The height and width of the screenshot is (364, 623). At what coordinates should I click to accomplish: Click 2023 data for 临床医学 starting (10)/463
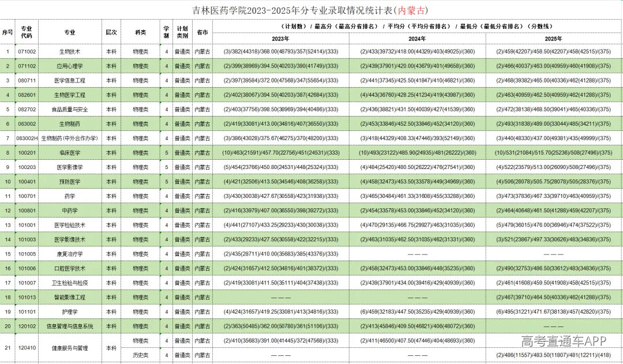[x=280, y=153]
